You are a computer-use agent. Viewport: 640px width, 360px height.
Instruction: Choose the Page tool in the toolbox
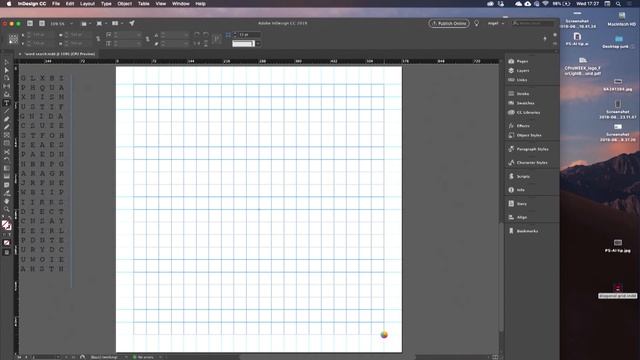(6, 78)
